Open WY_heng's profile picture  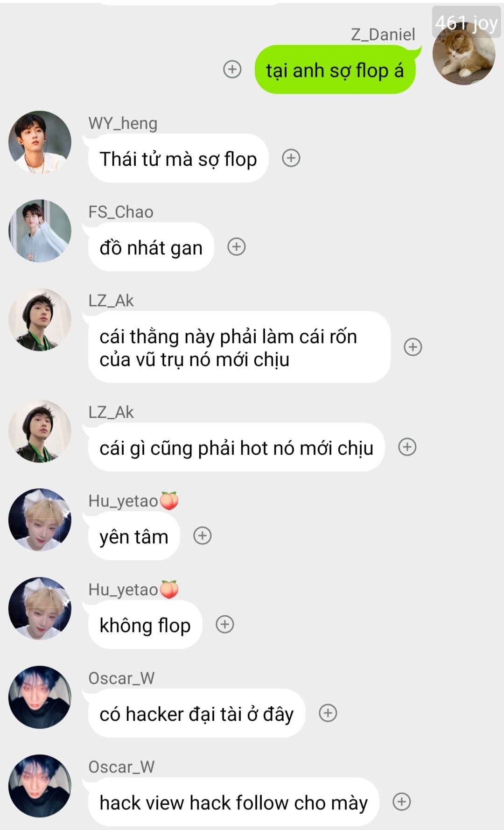(x=40, y=142)
